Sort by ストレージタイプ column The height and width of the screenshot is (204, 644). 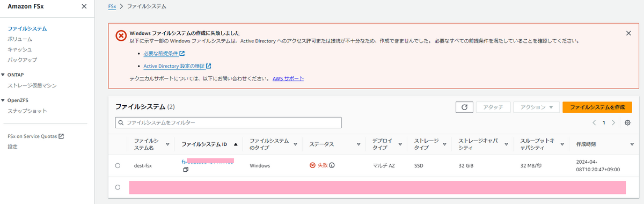[444, 144]
